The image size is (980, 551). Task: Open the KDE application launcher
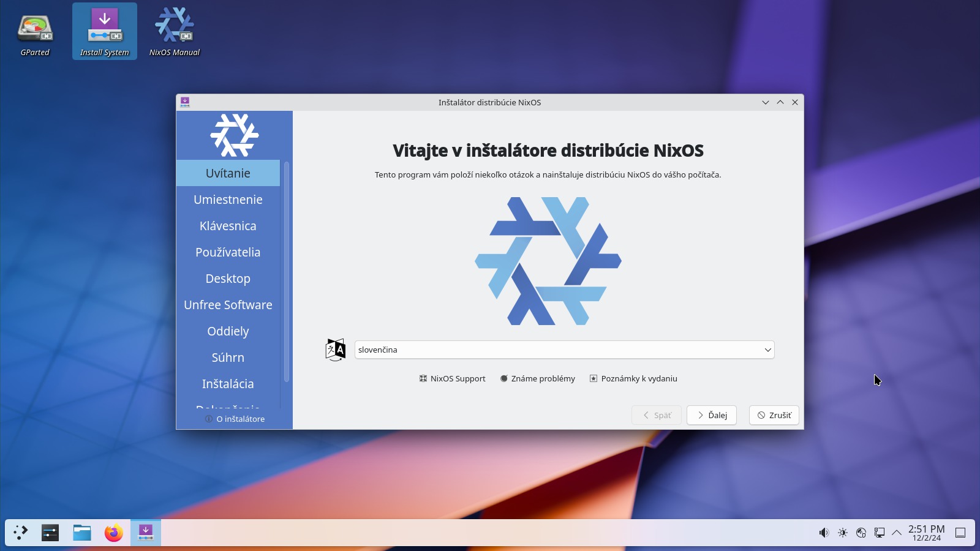point(21,533)
